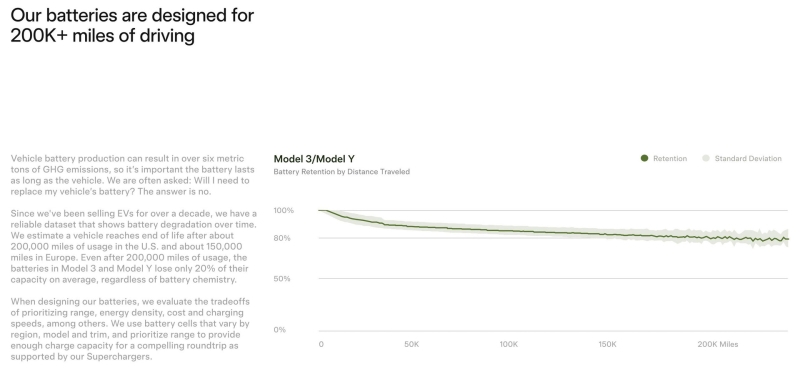The image size is (800, 374).
Task: Click the paragraph starting Since we've been selling
Action: point(134,246)
